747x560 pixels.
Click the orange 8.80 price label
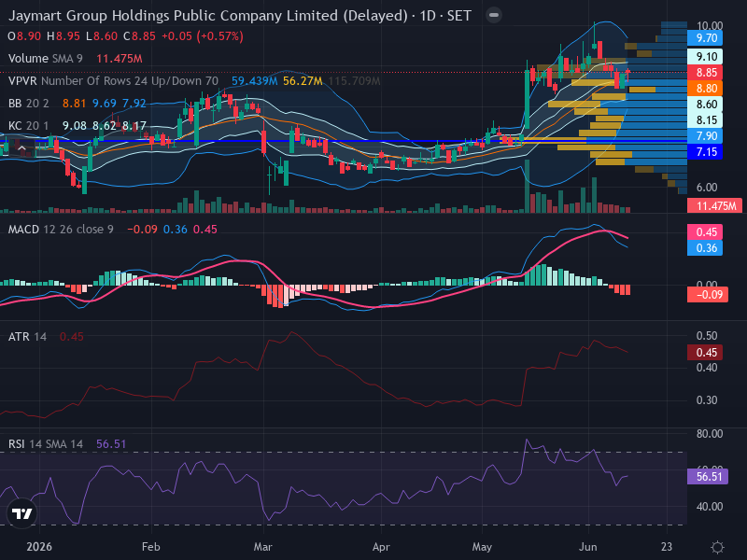[x=705, y=88]
